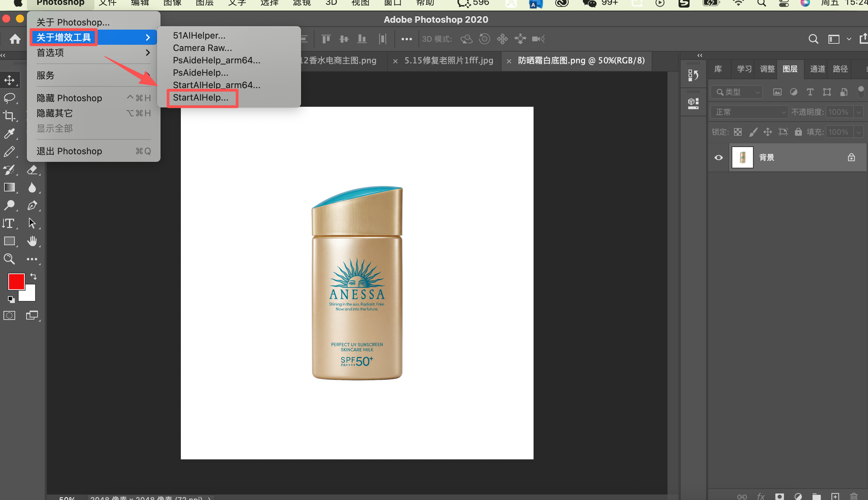Toggle the layer filtering switch
This screenshot has height=500, width=868.
coord(861,92)
